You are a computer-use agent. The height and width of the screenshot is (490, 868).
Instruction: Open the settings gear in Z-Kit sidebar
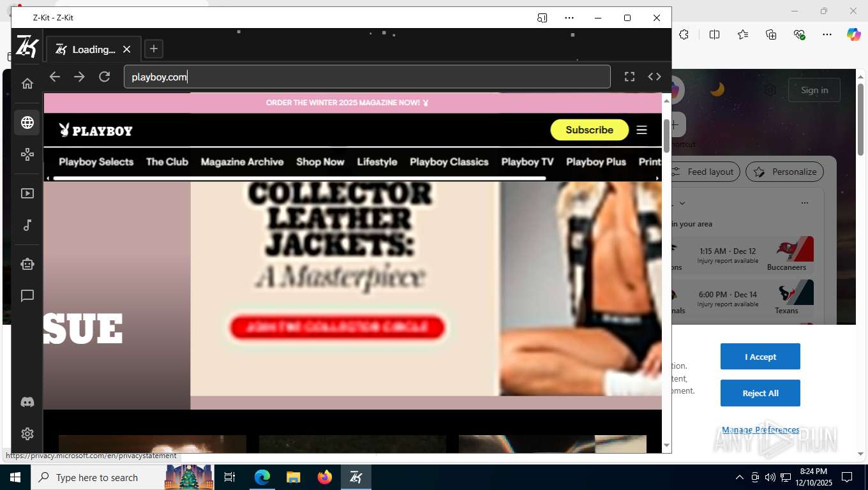coord(27,434)
